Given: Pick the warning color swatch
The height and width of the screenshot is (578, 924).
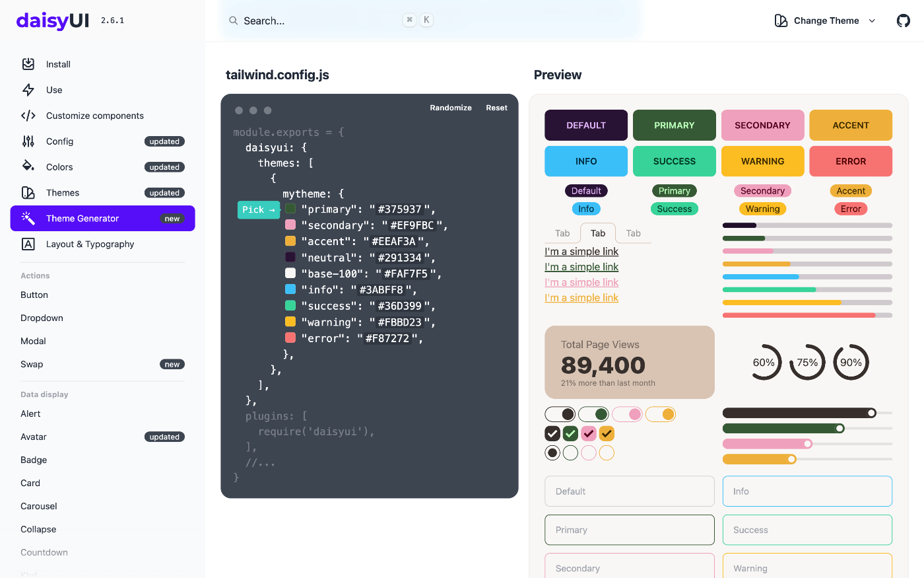Looking at the screenshot, I should pyautogui.click(x=290, y=322).
